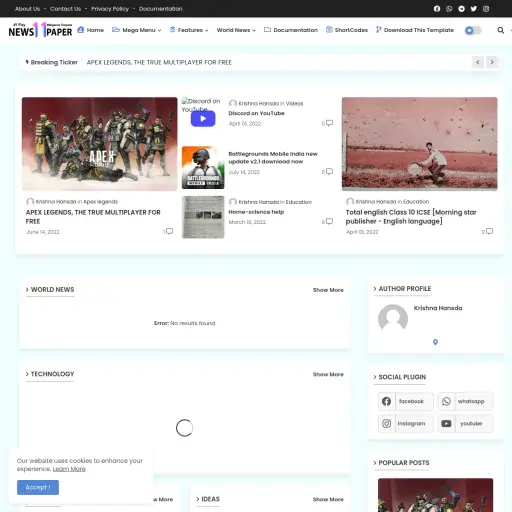Click the search magnifier icon
Image resolution: width=512 pixels, height=512 pixels.
pos(500,30)
